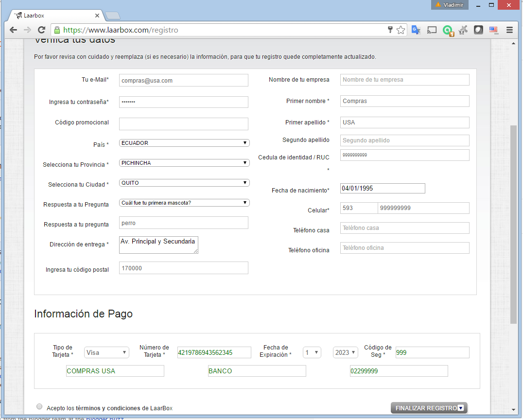Viewport: 523px width, 420px height.
Task: Click the scrollbar up arrow
Action: [x=513, y=43]
